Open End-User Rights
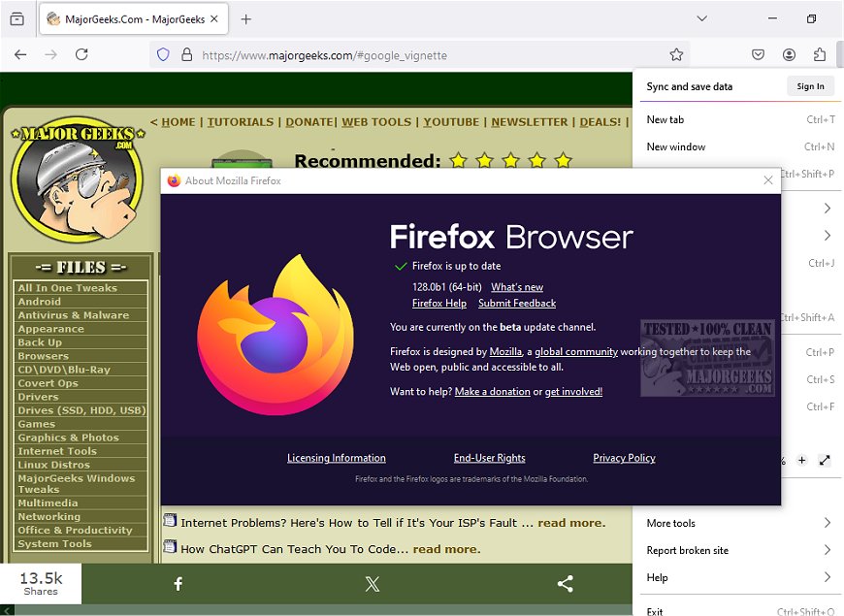 pyautogui.click(x=489, y=458)
